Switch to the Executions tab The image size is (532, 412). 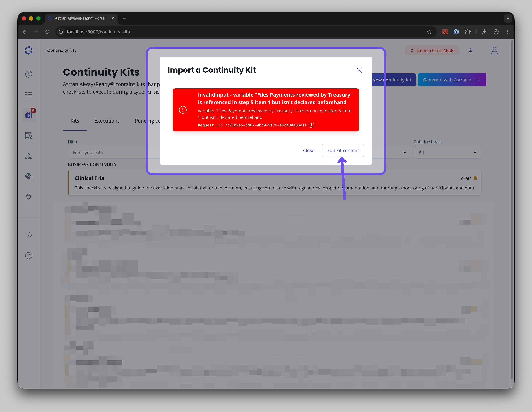(x=107, y=121)
